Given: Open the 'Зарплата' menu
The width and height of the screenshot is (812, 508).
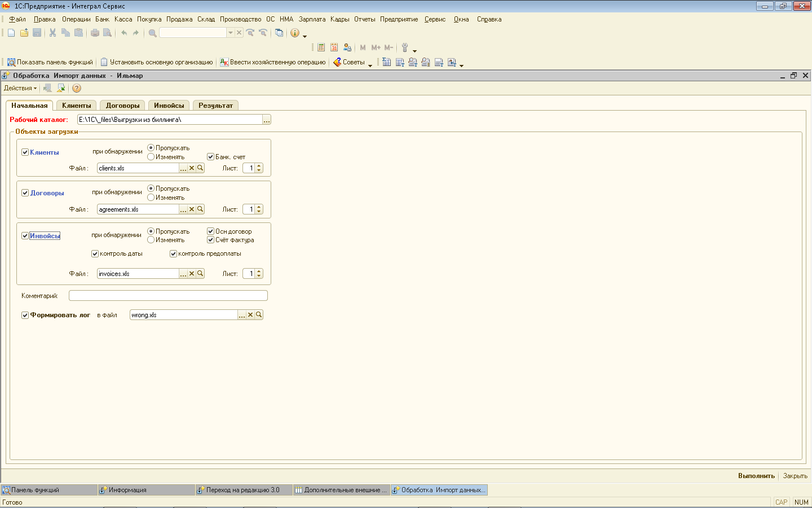Looking at the screenshot, I should 312,19.
